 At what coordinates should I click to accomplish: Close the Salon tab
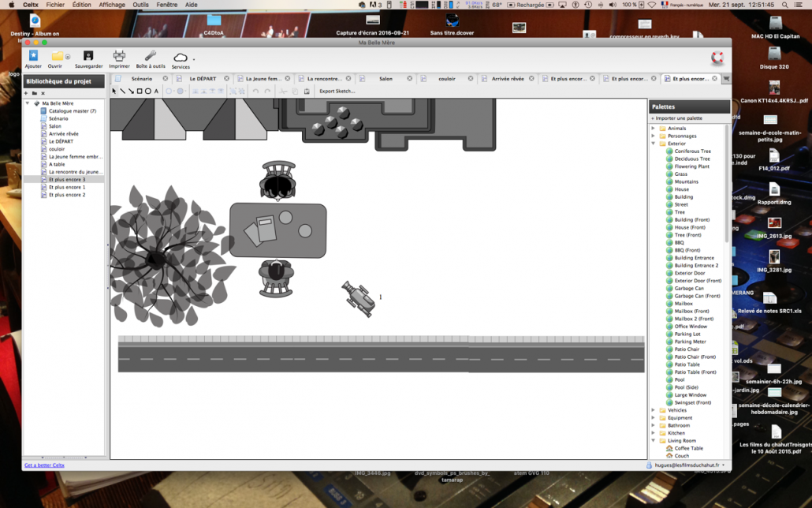410,79
